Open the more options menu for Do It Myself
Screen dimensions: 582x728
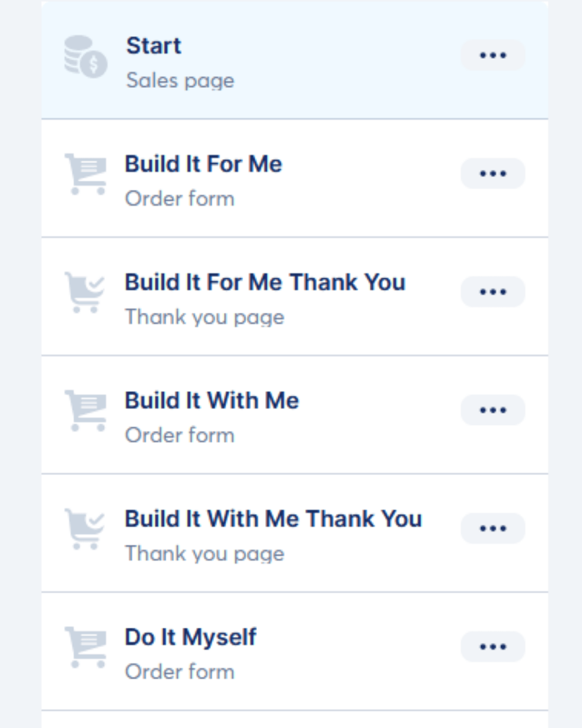coord(493,647)
